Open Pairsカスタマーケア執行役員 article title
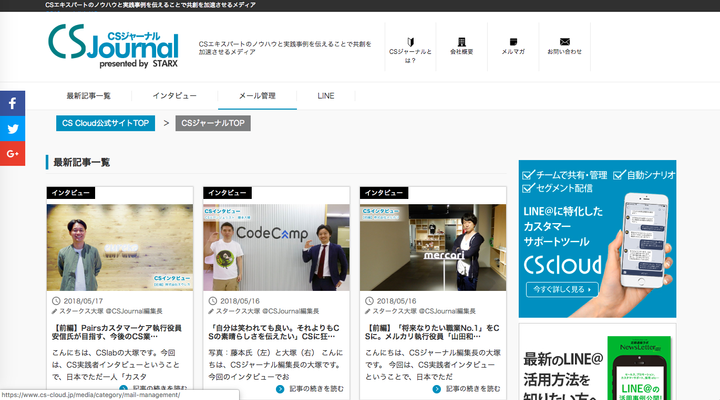 coord(117,332)
